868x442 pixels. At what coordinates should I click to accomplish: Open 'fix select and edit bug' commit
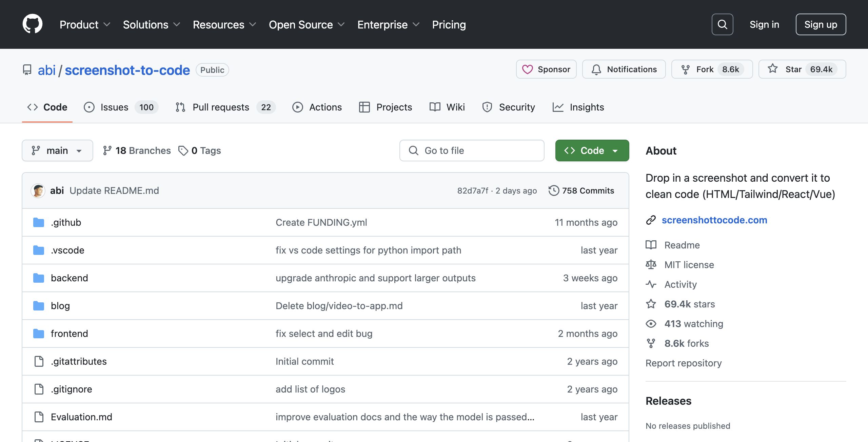(324, 334)
